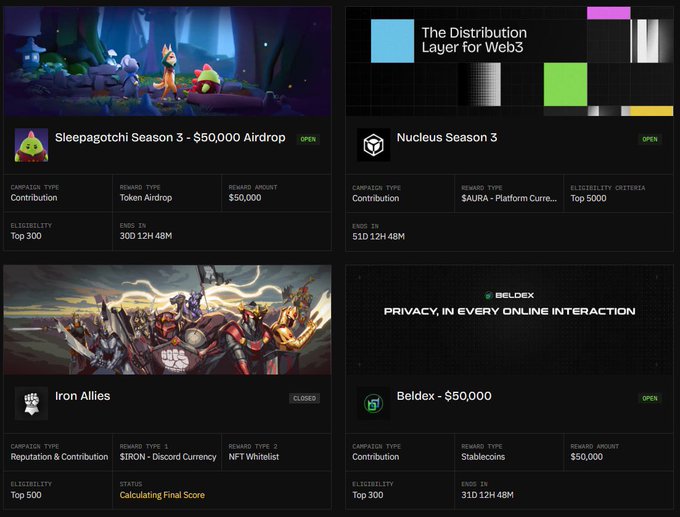The height and width of the screenshot is (517, 680).
Task: Open the Sleepagotchi forest banner image
Action: tap(167, 61)
